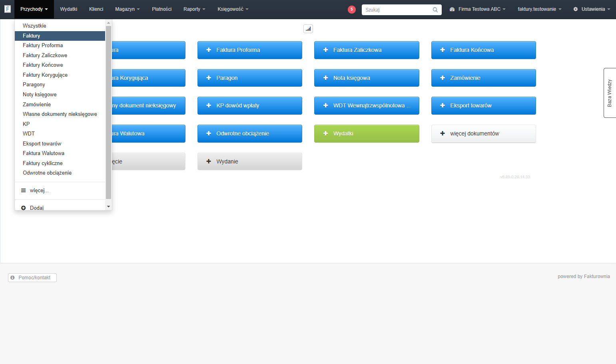Viewport: 616px width, 364px height.
Task: Click the plus icon on Paragon button
Action: (209, 78)
